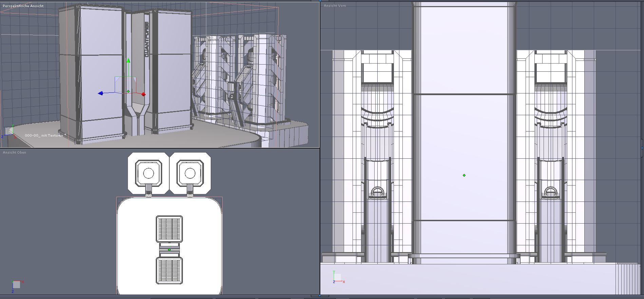
Task: Click the axis orientation indicator in the perspective view
Action: click(8, 132)
